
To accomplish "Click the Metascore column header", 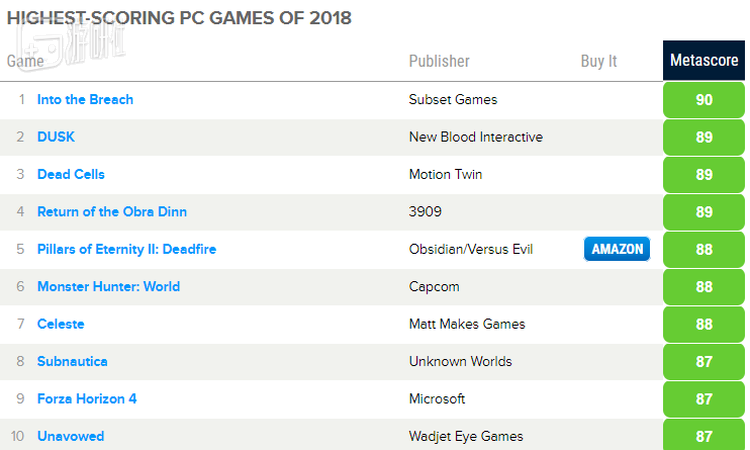I will (704, 61).
